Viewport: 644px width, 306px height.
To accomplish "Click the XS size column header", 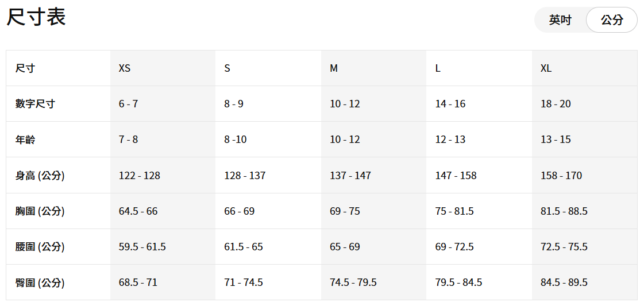I will pos(125,68).
